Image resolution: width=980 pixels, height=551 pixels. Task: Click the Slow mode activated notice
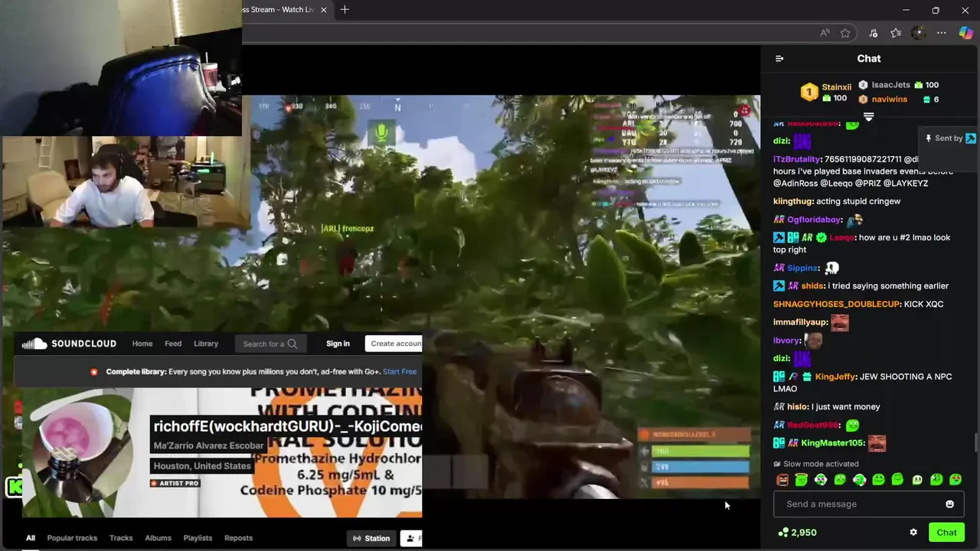[x=816, y=464]
